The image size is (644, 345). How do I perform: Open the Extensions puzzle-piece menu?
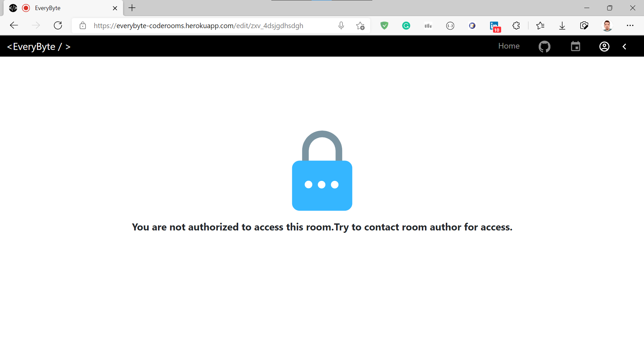coord(516,25)
